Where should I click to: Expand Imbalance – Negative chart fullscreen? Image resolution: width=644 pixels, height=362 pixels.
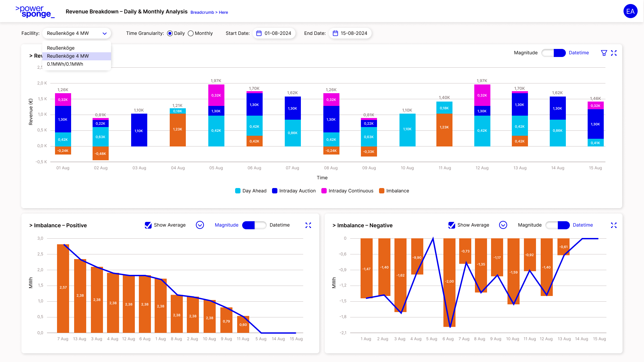(614, 225)
